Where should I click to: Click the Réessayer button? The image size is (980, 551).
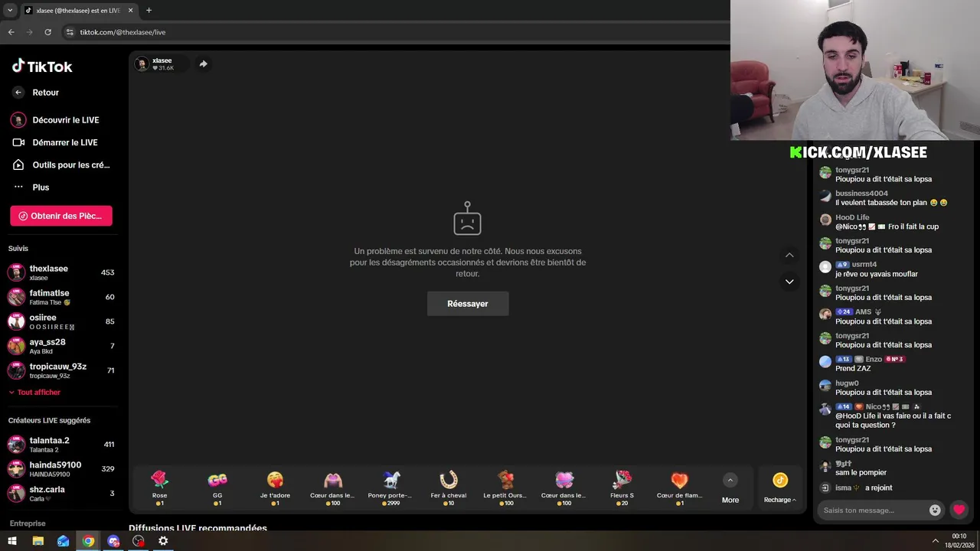[x=468, y=304]
